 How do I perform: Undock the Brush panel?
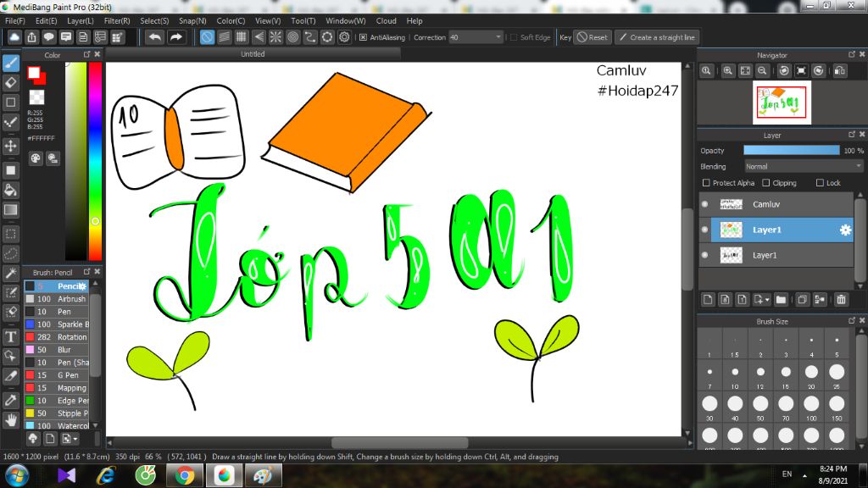click(x=87, y=272)
